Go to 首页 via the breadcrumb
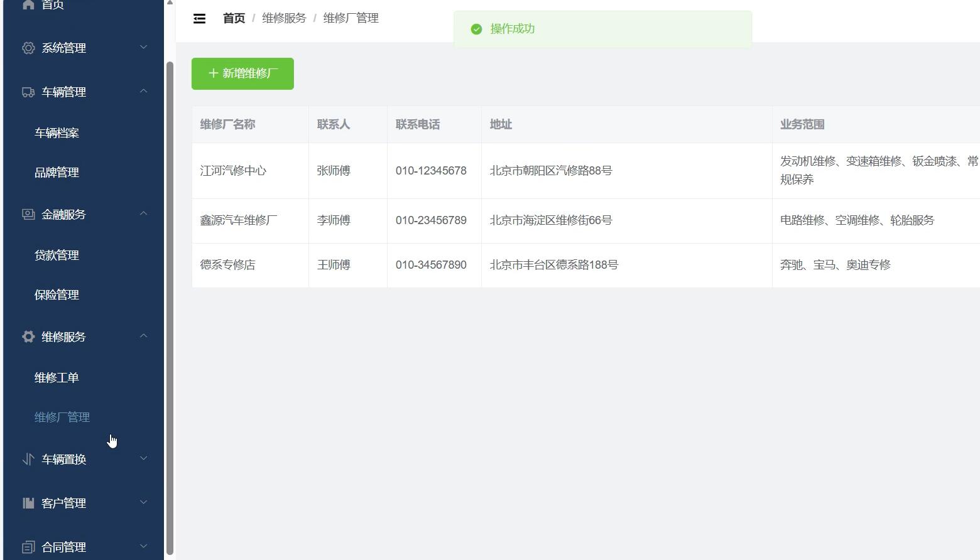 [x=234, y=18]
